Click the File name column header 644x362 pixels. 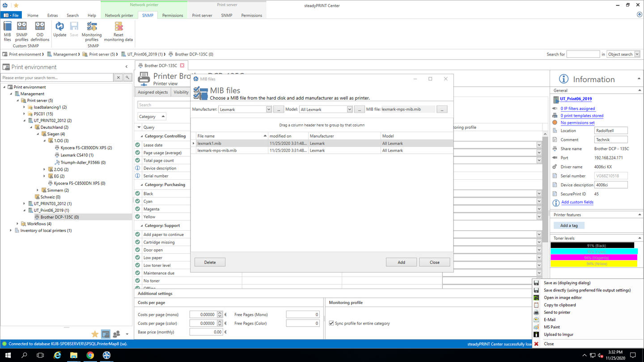[232, 136]
